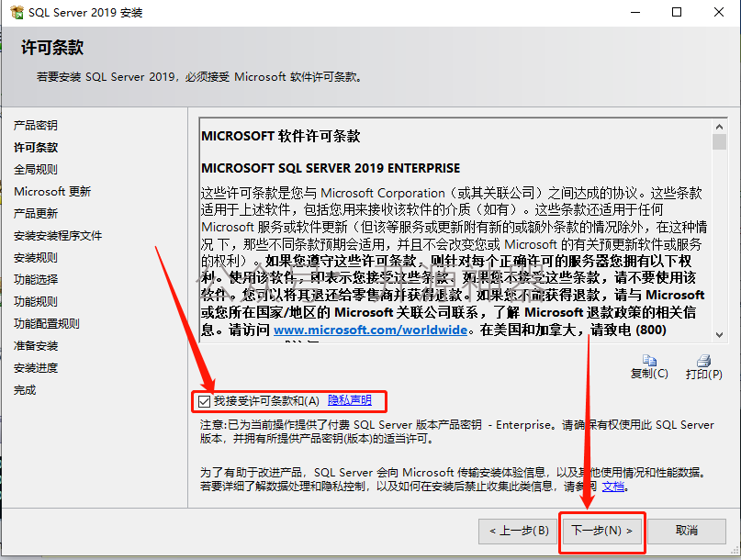Click the 下一步(N) next button

[x=601, y=532]
